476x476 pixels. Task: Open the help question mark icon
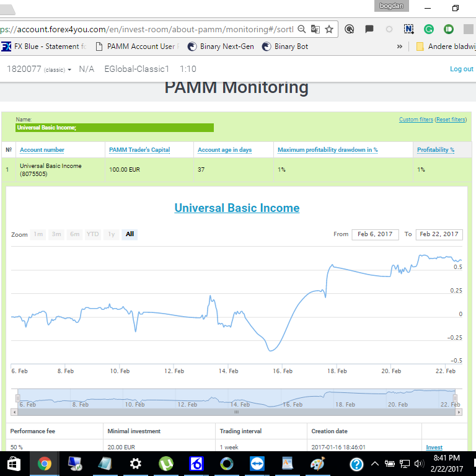(356, 464)
